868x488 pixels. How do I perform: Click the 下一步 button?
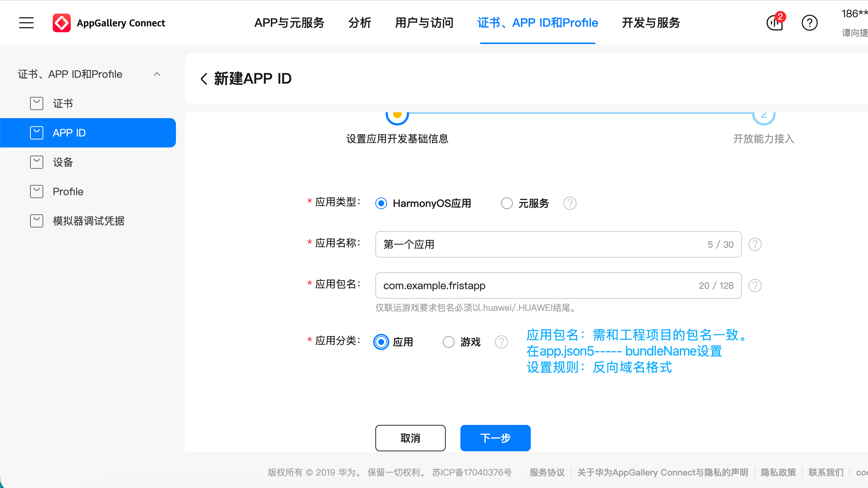coord(495,438)
